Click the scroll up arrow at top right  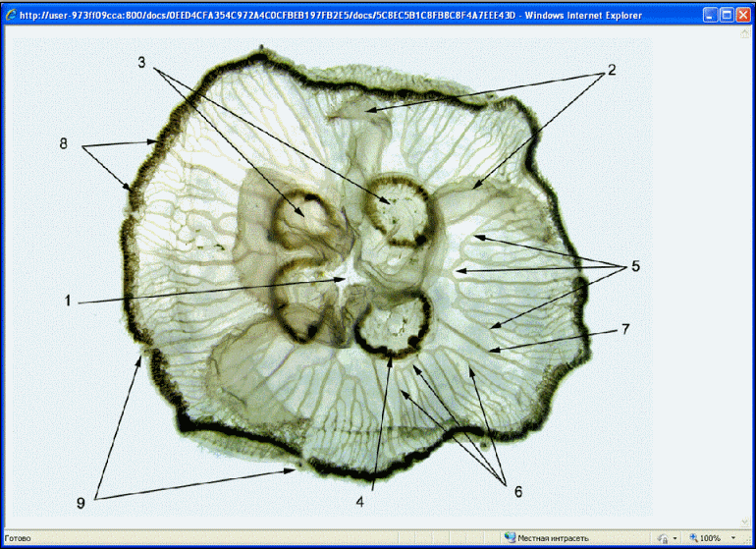coord(745,32)
